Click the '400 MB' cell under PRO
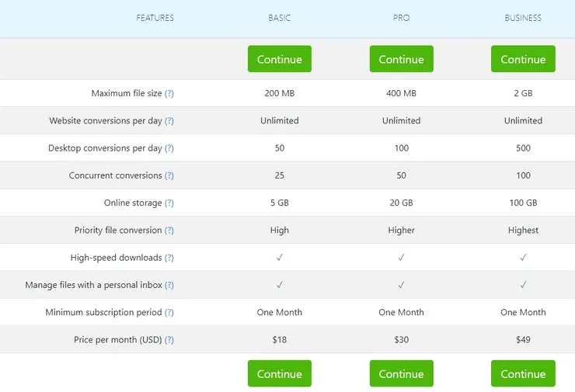The height and width of the screenshot is (392, 575). pyautogui.click(x=401, y=93)
